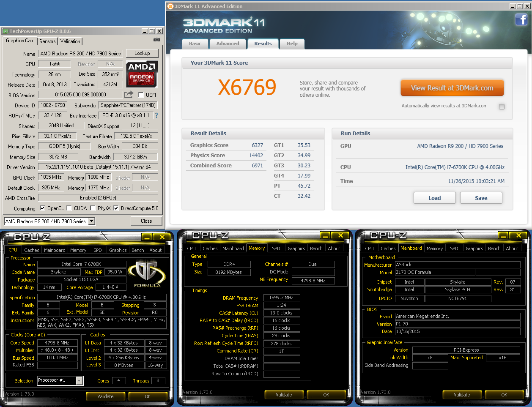Click the Core Speed 4798.8 MHz value
This screenshot has width=532, height=407.
pyautogui.click(x=58, y=343)
